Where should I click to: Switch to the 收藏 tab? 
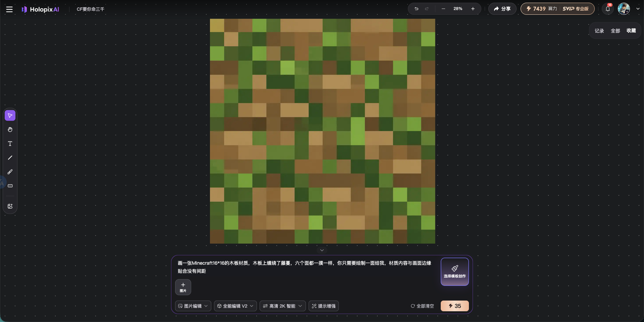point(631,31)
